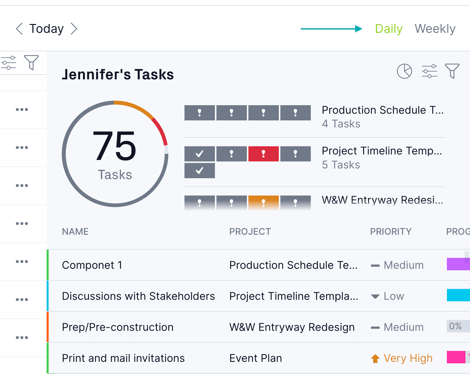Open sixth three-dots menu in left panel
The width and height of the screenshot is (470, 374).
(22, 299)
